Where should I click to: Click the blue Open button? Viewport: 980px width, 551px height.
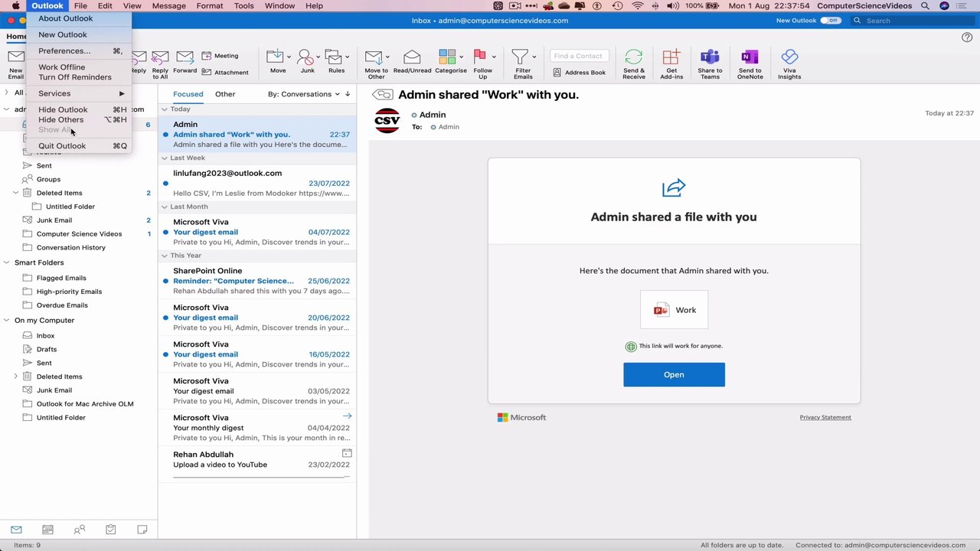674,374
